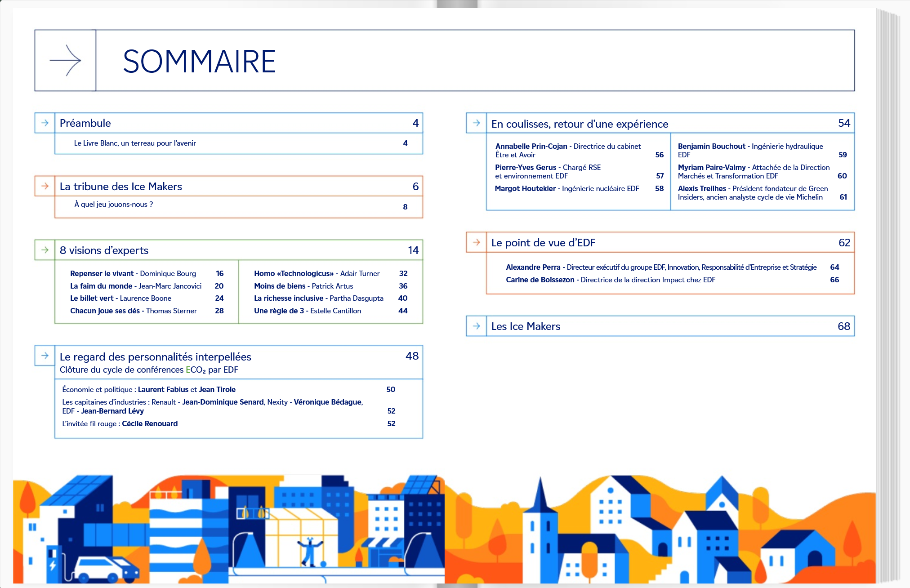Open 'Le billet vert - Laurence Boone'
This screenshot has width=910, height=588.
click(120, 298)
